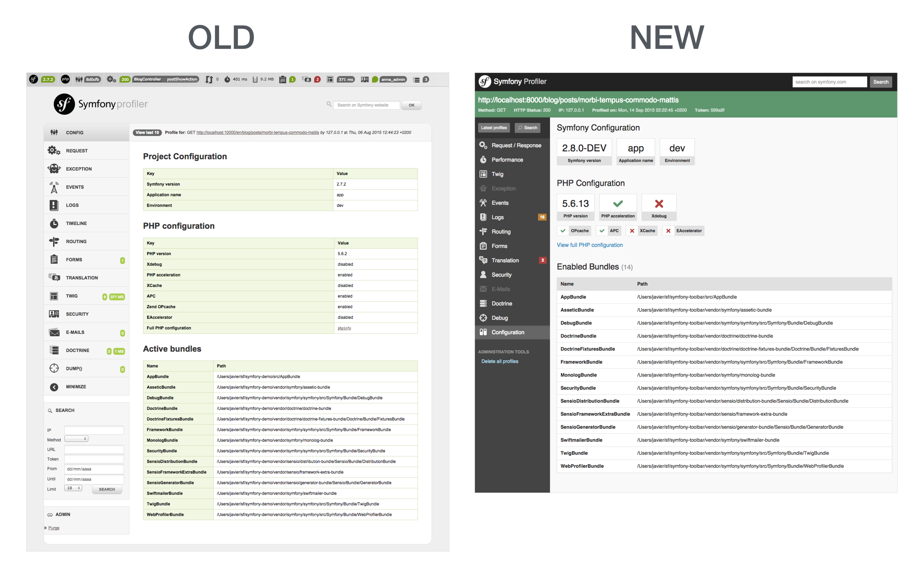The image size is (924, 580).
Task: Open Request / Response in new profiler menu
Action: tap(512, 146)
